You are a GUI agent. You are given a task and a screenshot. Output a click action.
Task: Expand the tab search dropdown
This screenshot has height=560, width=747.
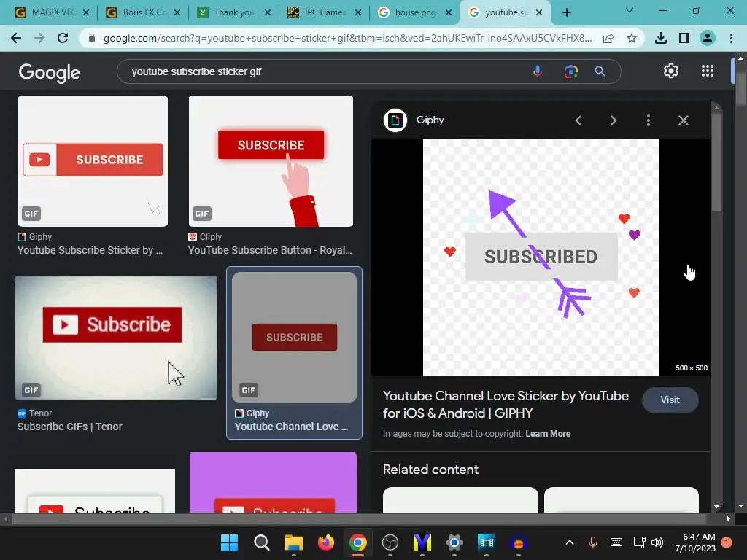click(x=629, y=10)
